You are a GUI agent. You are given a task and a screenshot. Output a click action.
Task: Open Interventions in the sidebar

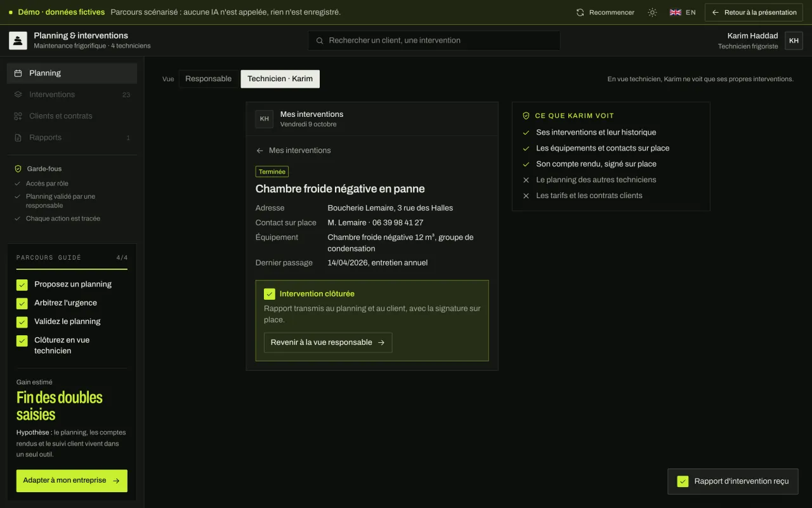(72, 95)
